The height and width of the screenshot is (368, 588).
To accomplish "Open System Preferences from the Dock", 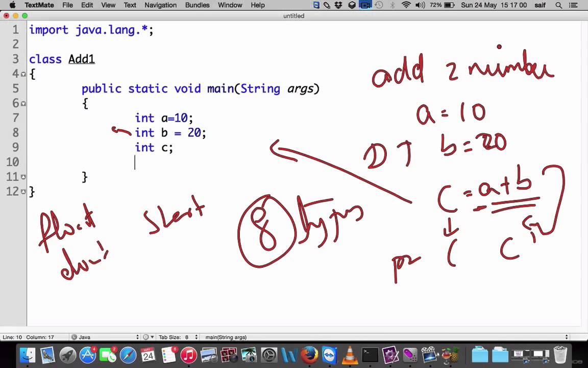I will (x=269, y=355).
